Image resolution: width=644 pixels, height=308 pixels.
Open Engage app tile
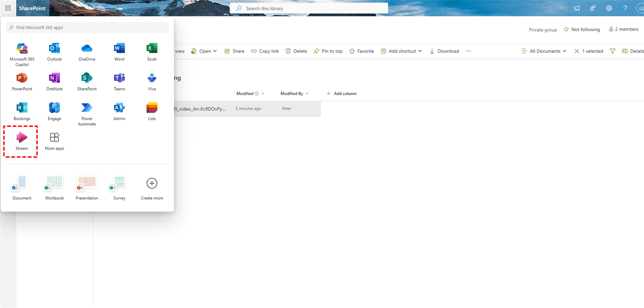pos(54,112)
